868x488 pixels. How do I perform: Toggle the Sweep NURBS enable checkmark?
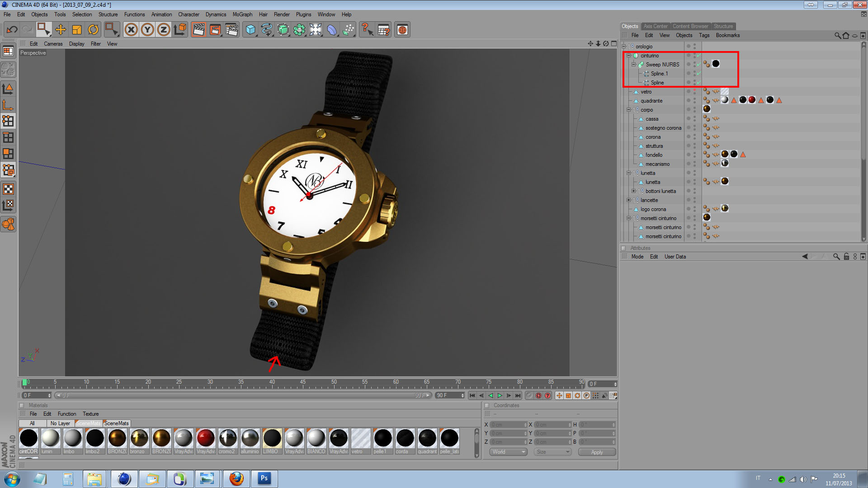698,65
